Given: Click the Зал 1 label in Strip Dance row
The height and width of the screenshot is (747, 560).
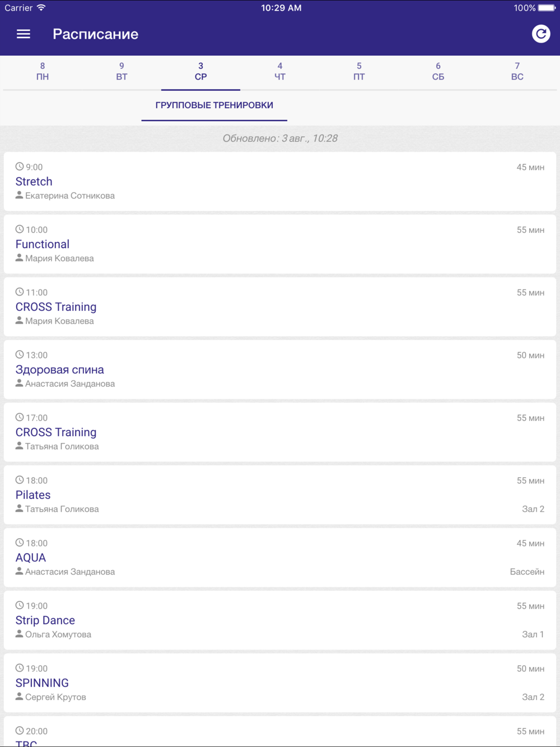Looking at the screenshot, I should click(533, 634).
